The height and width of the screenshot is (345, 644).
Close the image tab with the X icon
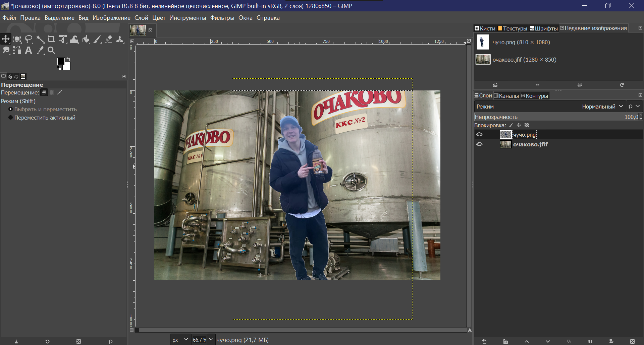(x=151, y=30)
